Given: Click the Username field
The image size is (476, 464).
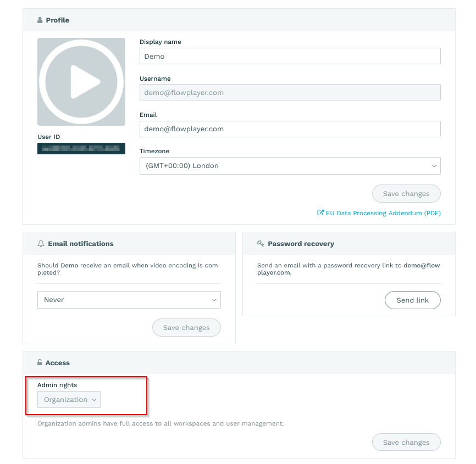Looking at the screenshot, I should pyautogui.click(x=290, y=92).
